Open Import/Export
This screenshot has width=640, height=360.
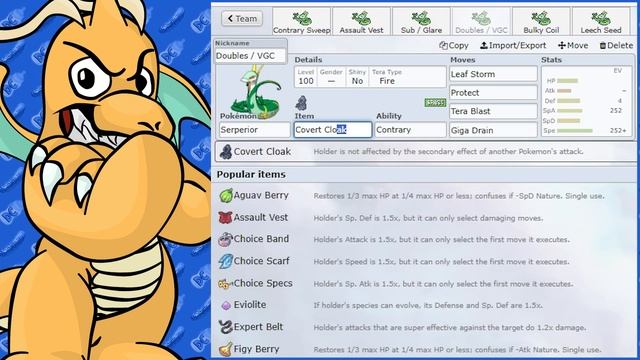(x=513, y=45)
